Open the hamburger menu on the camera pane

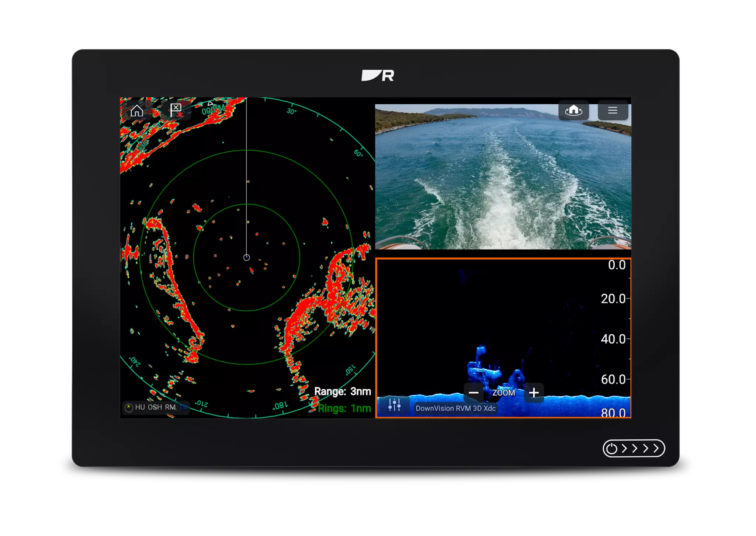(613, 110)
